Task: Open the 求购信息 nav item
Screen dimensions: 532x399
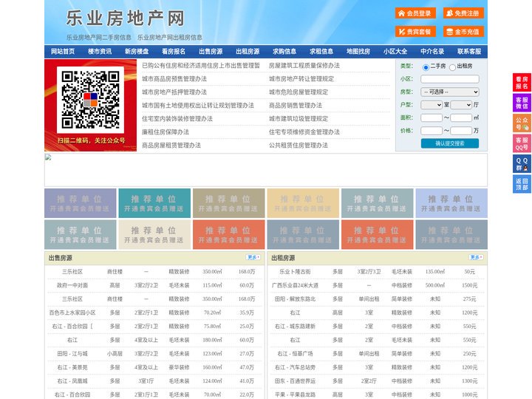Action: (284, 52)
